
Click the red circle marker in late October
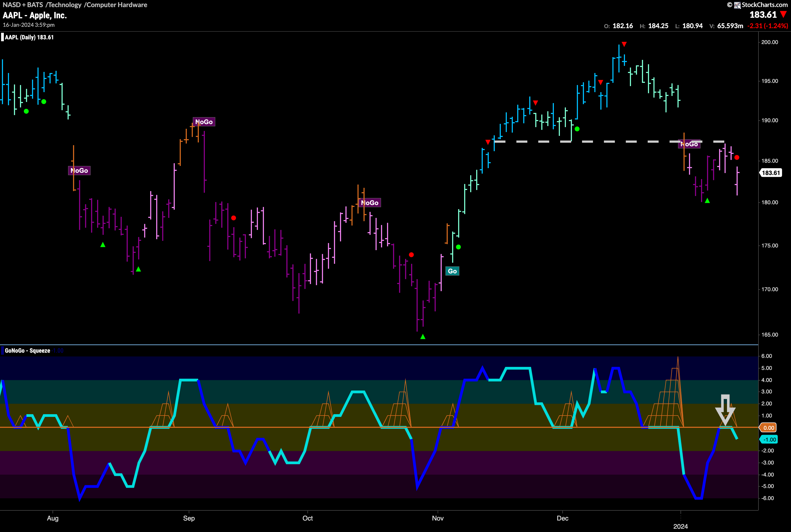click(411, 255)
